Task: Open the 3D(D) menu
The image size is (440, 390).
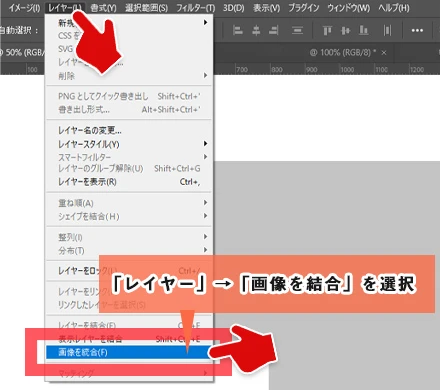Action: [234, 8]
